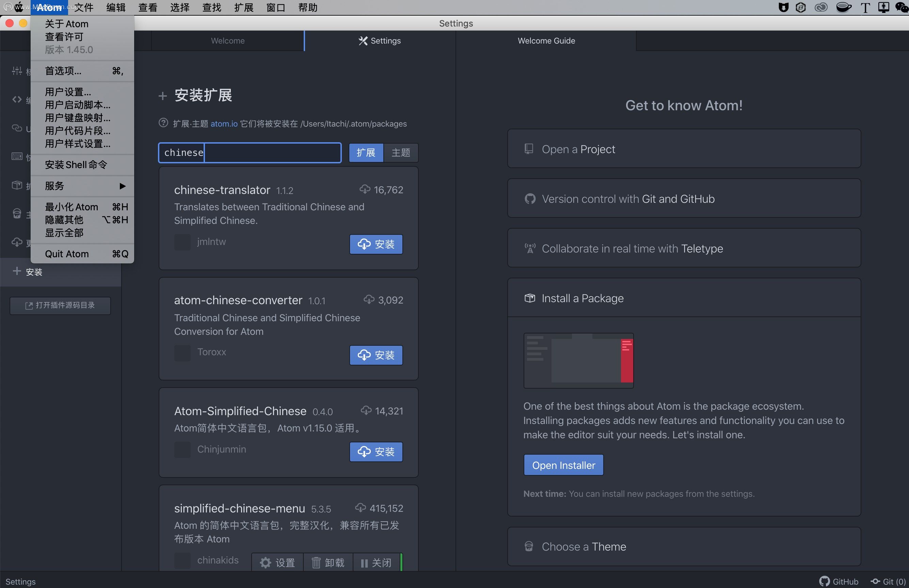The width and height of the screenshot is (909, 588).
Task: Open 首选项... from Atom menu
Action: (82, 71)
